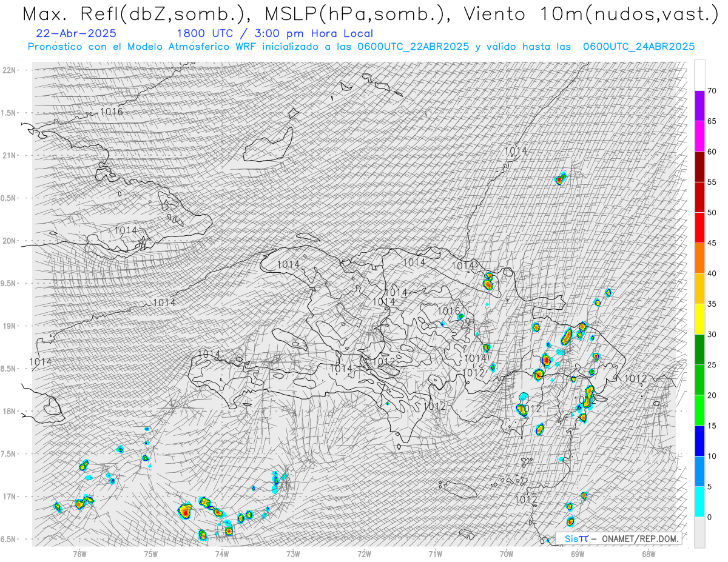
Task: Select the '60' colorbar tick label
Action: (712, 152)
